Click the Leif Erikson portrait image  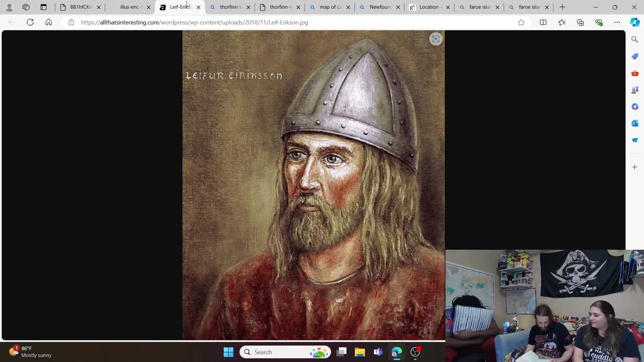point(313,185)
